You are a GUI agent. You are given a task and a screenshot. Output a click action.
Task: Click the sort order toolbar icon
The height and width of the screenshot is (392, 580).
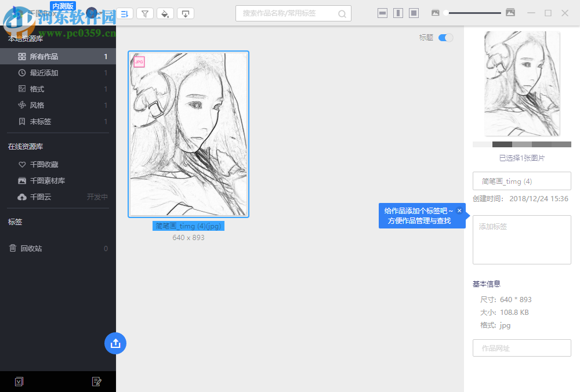tap(125, 14)
